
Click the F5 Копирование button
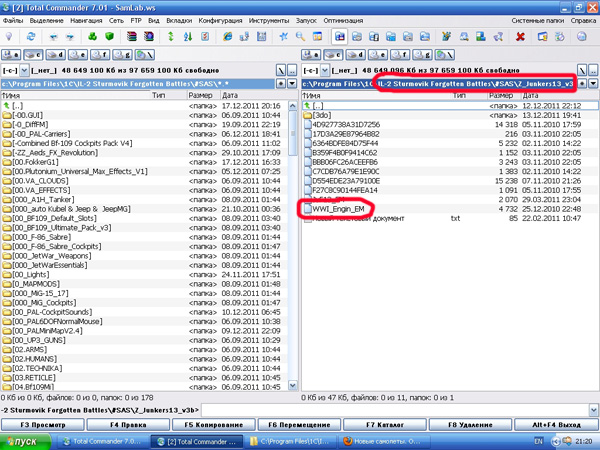point(214,425)
